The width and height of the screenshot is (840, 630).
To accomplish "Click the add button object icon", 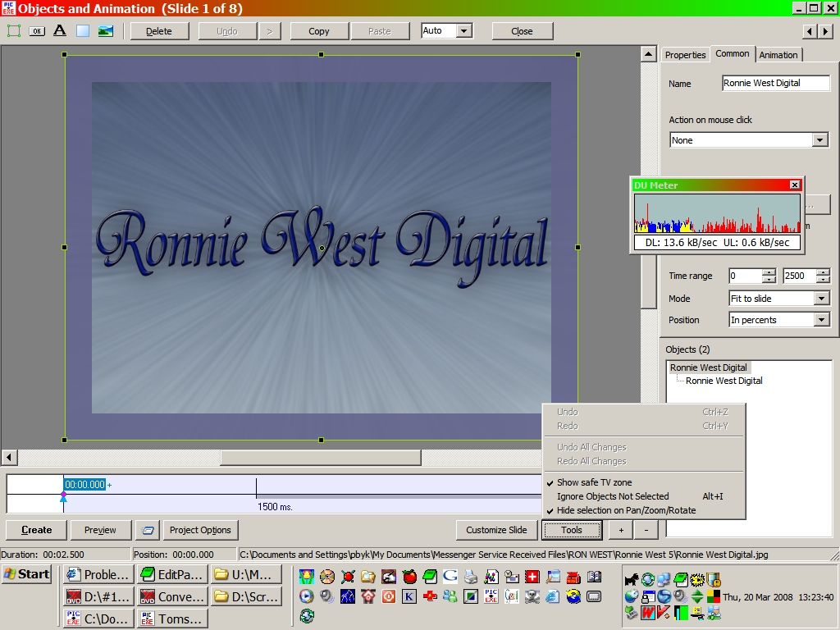I will [x=37, y=31].
